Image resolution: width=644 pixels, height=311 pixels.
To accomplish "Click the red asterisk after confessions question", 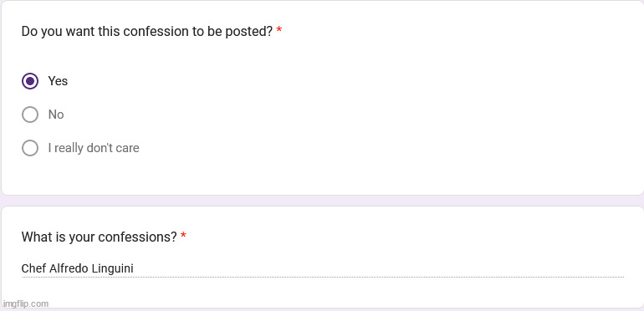I will click(x=183, y=236).
